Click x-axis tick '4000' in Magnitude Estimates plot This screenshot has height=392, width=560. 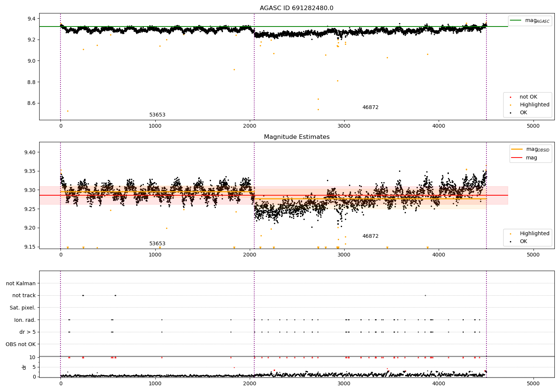pos(439,255)
